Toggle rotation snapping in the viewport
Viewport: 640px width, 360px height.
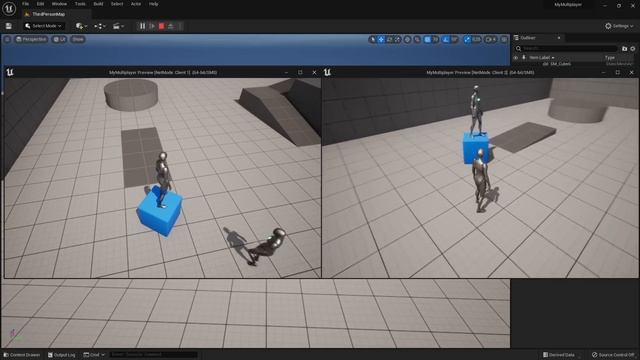coord(446,40)
